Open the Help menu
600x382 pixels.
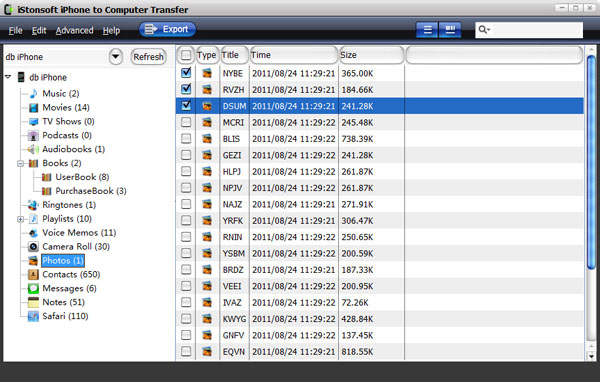pos(111,31)
